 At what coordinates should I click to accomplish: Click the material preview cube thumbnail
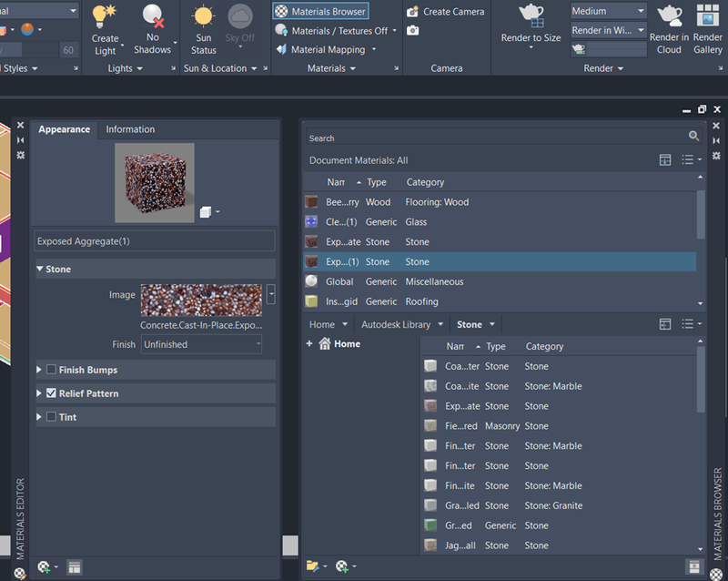(155, 183)
